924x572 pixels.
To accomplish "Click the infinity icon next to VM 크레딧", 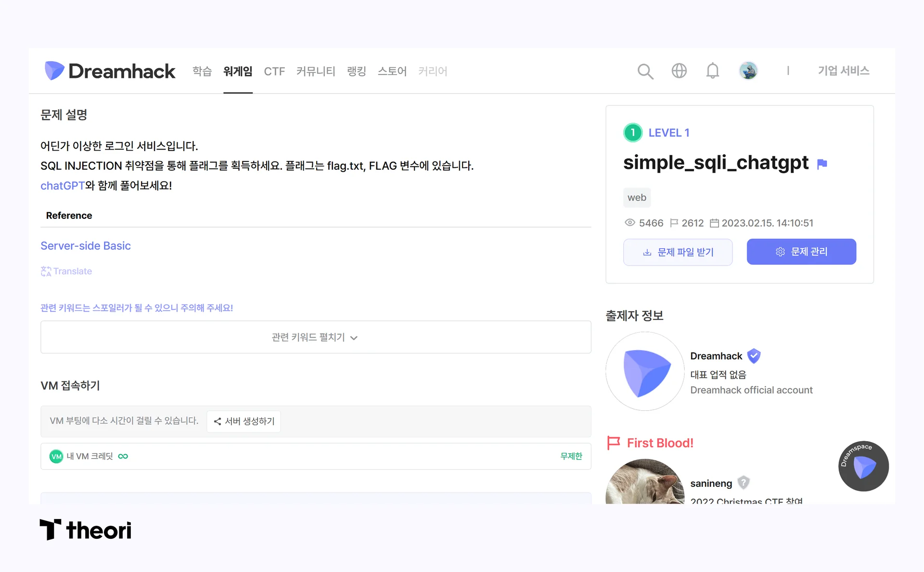I will pyautogui.click(x=123, y=456).
